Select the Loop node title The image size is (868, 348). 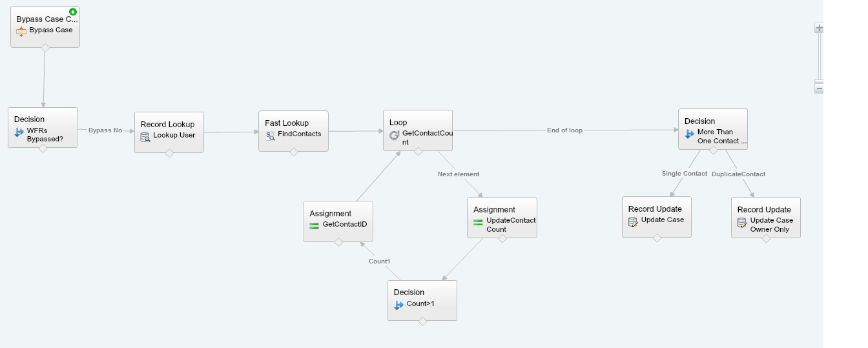[398, 123]
